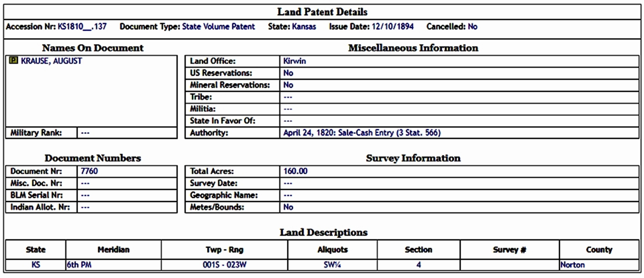Image resolution: width=644 pixels, height=278 pixels.
Task: Click the total acres value 160.00
Action: (x=295, y=171)
